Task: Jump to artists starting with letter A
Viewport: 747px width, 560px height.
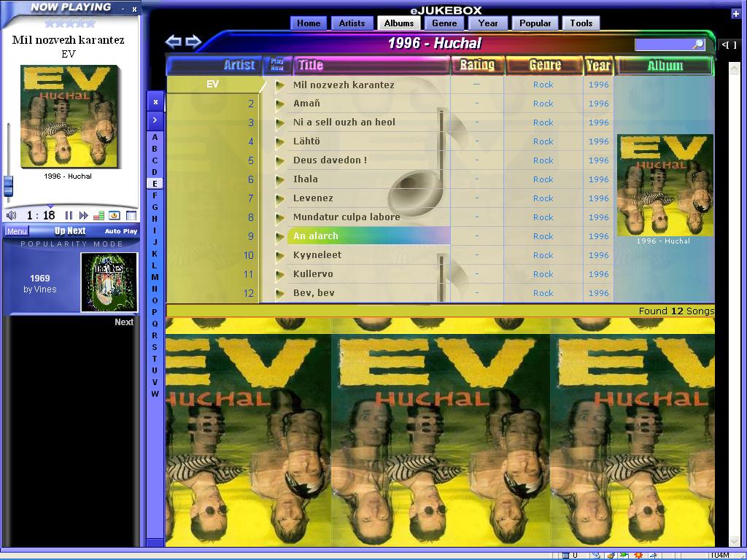Action: [155, 137]
